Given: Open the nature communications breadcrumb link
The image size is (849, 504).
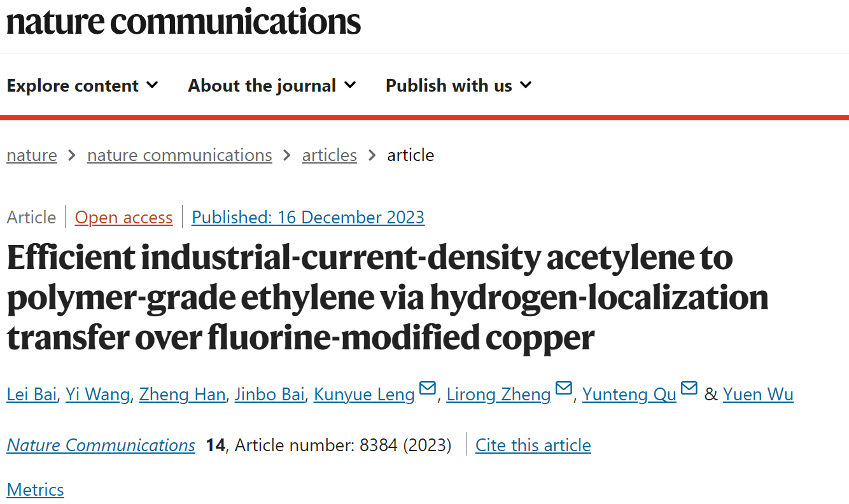Looking at the screenshot, I should point(179,155).
